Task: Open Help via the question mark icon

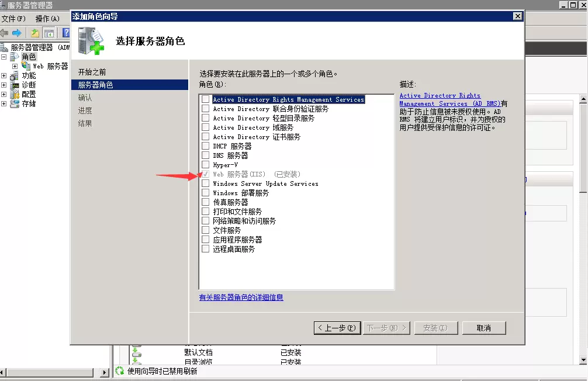Action: point(65,32)
